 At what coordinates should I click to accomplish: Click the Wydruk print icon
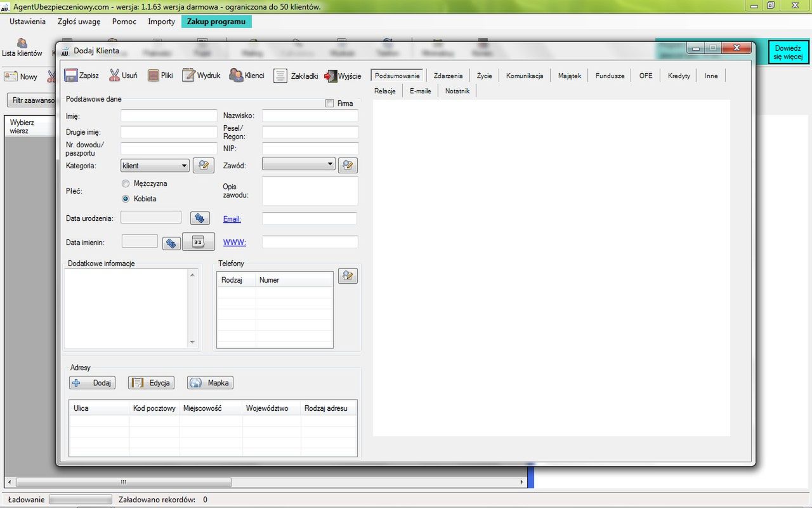click(x=188, y=76)
